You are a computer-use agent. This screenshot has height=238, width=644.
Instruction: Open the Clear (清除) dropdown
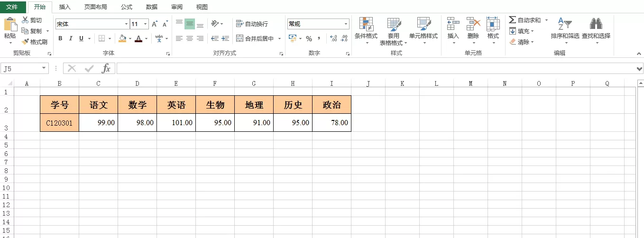pyautogui.click(x=521, y=42)
